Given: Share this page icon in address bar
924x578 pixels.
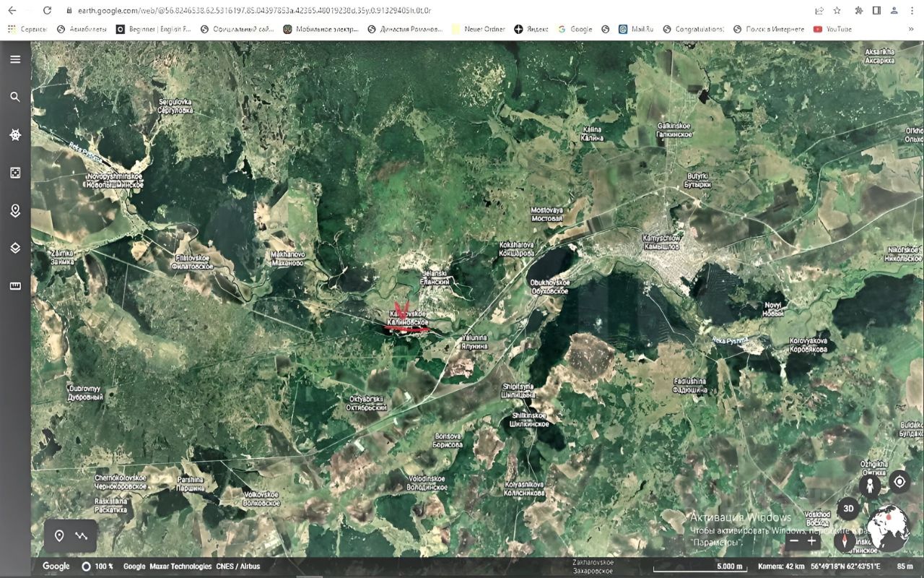Looking at the screenshot, I should coord(819,11).
